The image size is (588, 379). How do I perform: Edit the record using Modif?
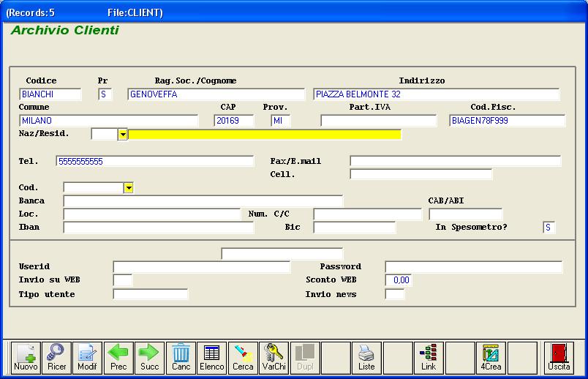[x=87, y=358]
